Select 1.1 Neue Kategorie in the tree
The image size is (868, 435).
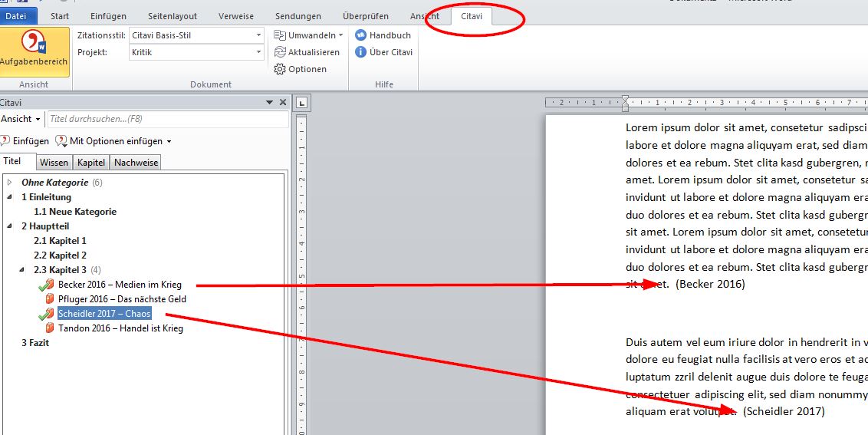75,212
